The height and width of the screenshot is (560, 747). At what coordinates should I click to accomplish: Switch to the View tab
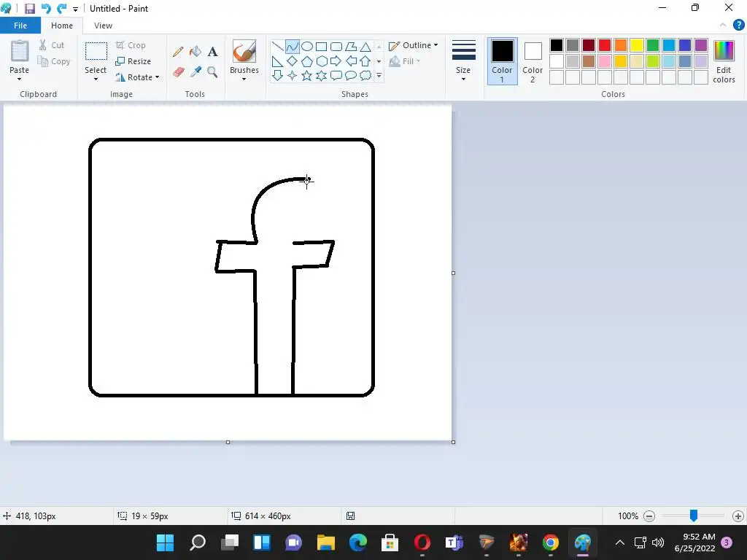(103, 26)
